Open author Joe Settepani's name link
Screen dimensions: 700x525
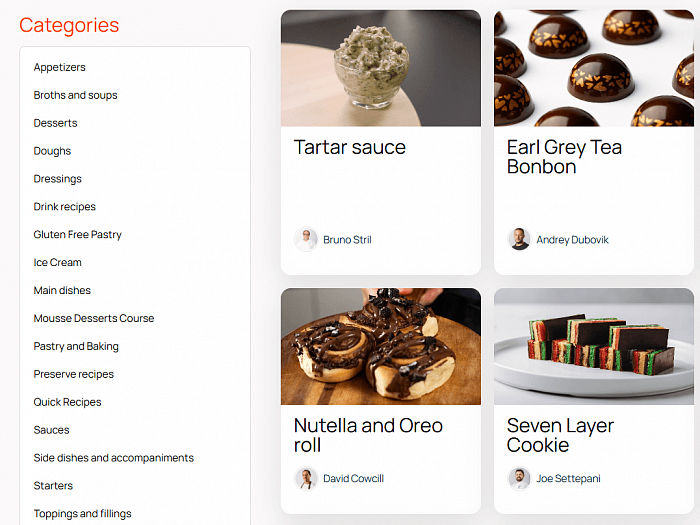point(568,478)
